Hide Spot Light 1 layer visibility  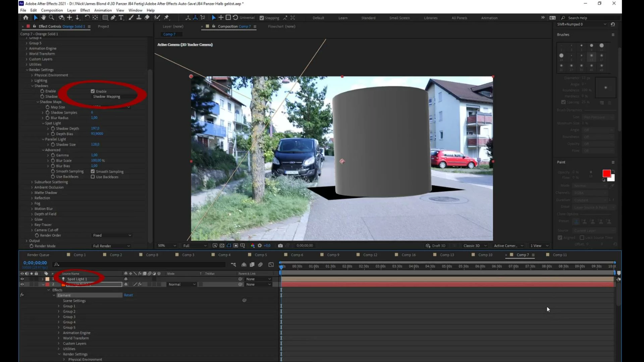click(22, 279)
